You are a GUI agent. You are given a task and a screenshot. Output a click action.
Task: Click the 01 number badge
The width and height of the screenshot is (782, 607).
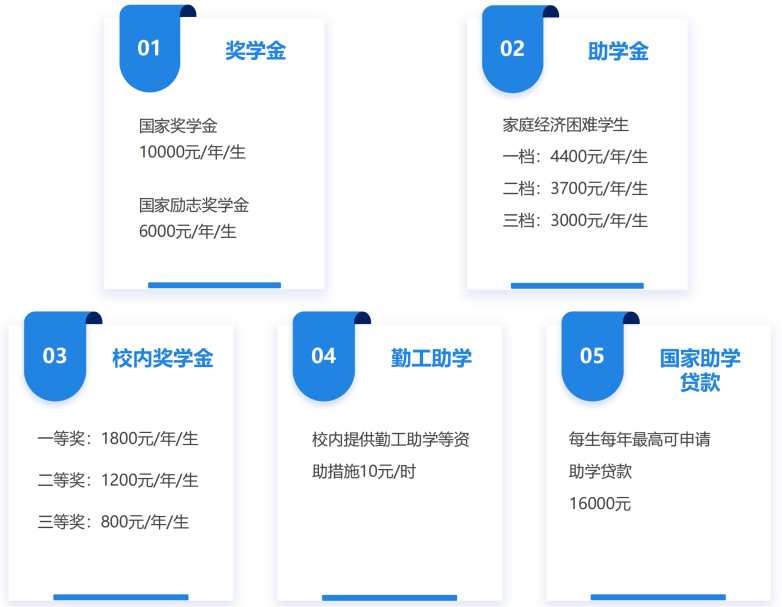pos(149,48)
